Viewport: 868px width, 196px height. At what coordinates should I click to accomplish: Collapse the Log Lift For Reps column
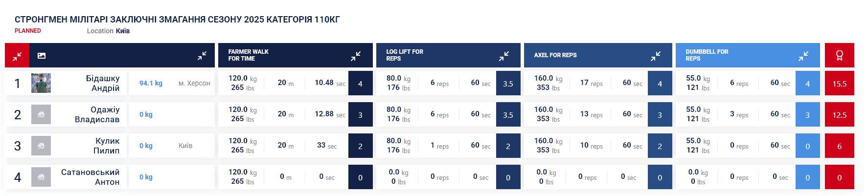coord(504,56)
